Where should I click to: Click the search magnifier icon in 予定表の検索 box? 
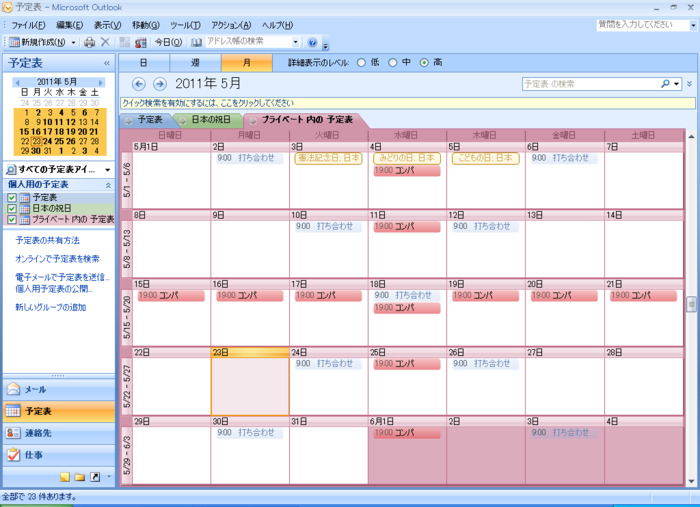(665, 83)
